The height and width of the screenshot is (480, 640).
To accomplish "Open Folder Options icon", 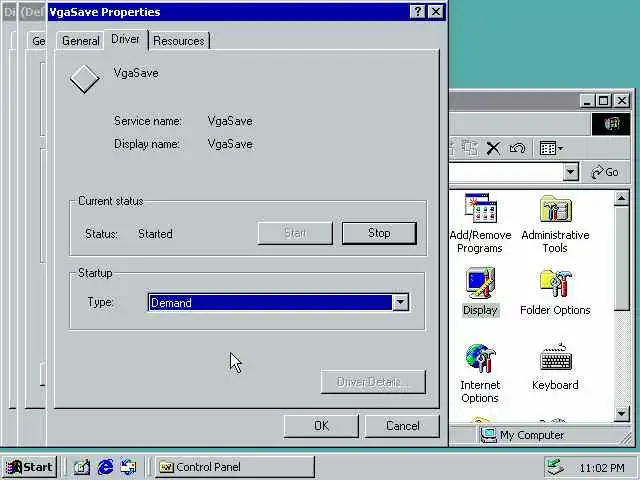I will (555, 291).
